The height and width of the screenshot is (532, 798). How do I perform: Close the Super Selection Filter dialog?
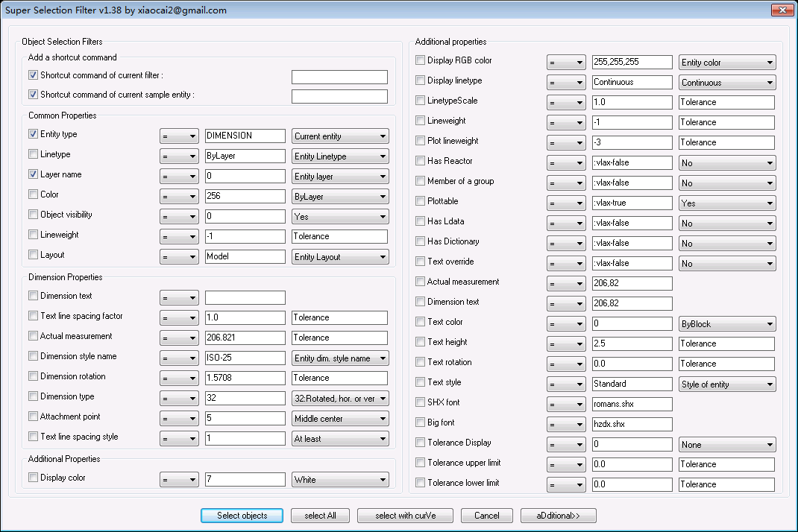782,10
